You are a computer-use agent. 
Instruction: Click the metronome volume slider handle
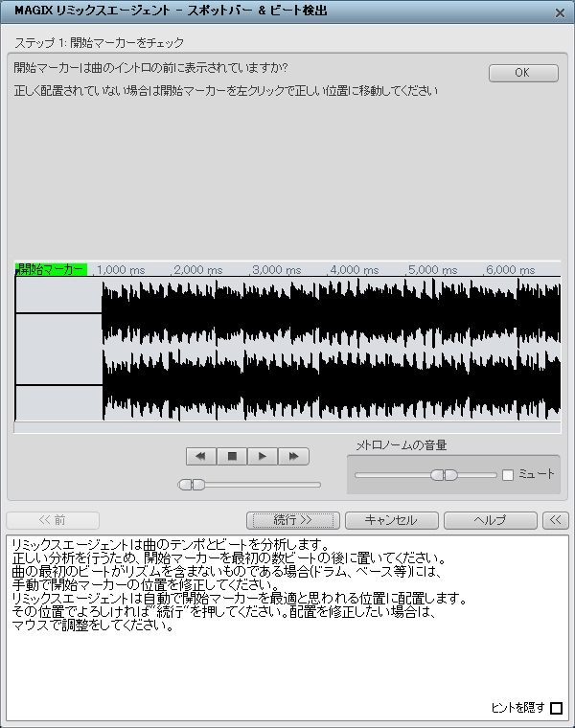[x=444, y=474]
